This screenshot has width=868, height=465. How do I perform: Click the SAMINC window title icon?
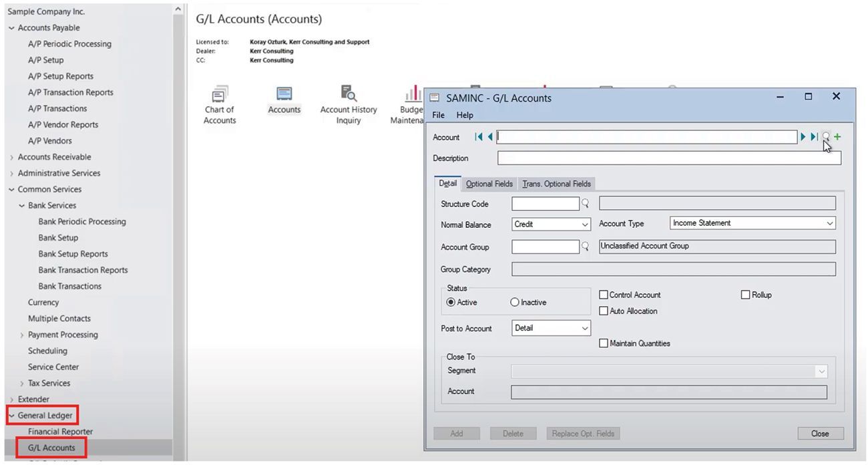[435, 98]
